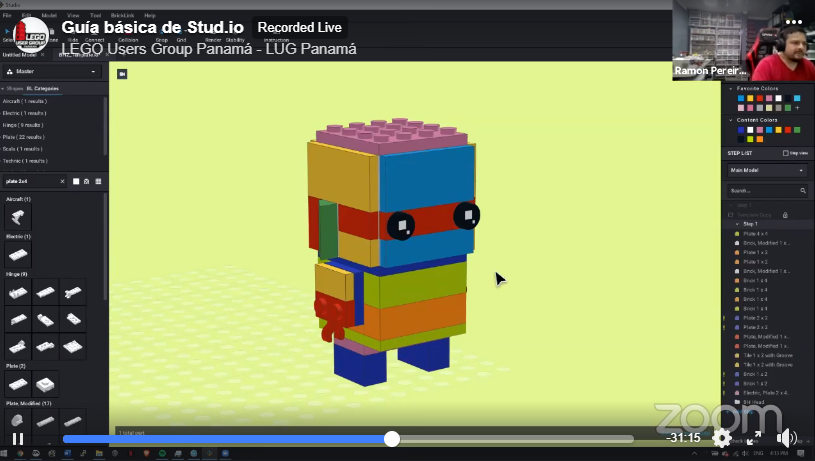
Task: Add a favorite color with plus
Action: coord(797,108)
